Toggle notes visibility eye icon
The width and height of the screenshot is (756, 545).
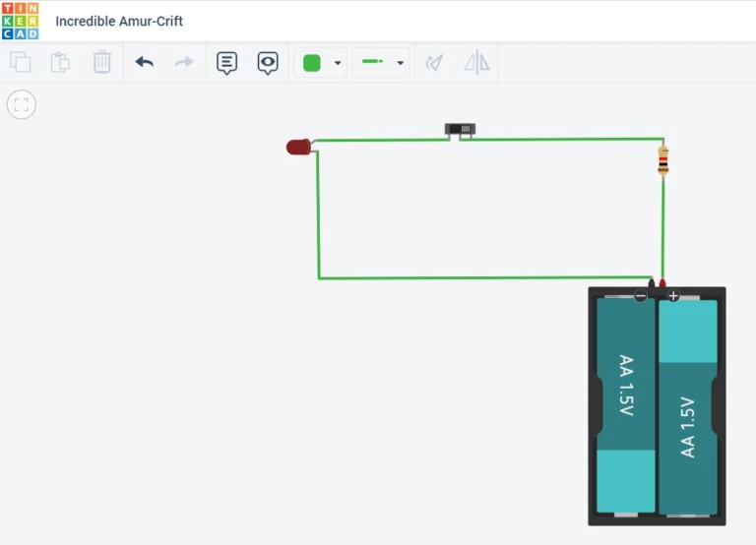coord(268,63)
